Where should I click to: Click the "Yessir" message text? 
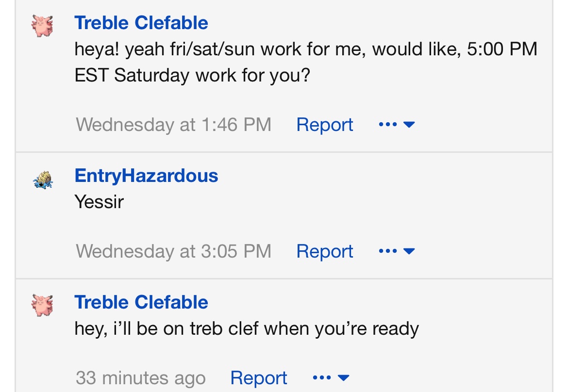[99, 202]
